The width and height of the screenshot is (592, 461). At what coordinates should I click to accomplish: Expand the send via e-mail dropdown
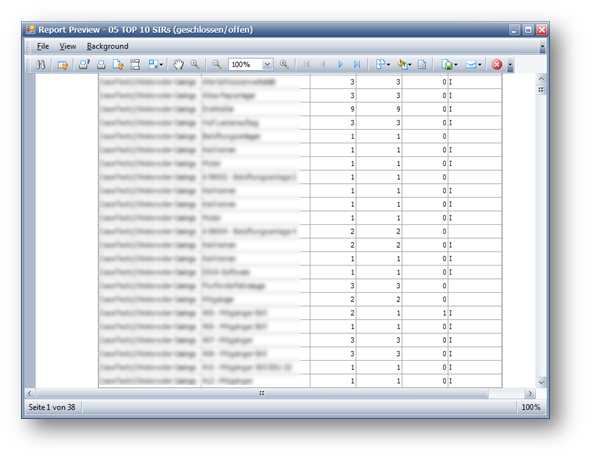click(480, 65)
